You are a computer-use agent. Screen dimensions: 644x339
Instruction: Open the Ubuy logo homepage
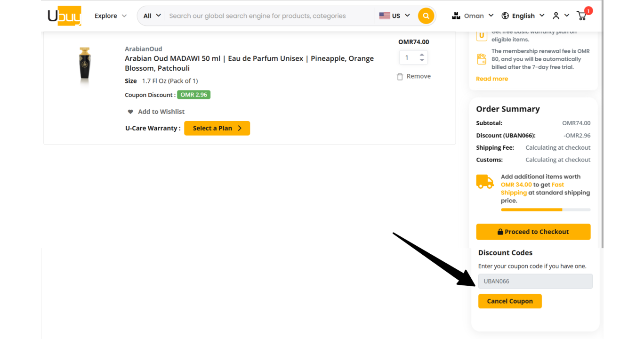pos(64,16)
